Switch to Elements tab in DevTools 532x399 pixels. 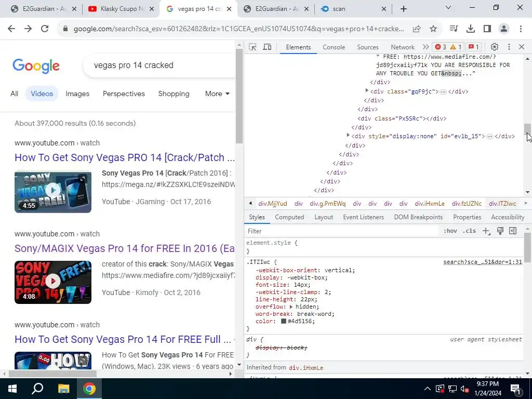pos(298,47)
